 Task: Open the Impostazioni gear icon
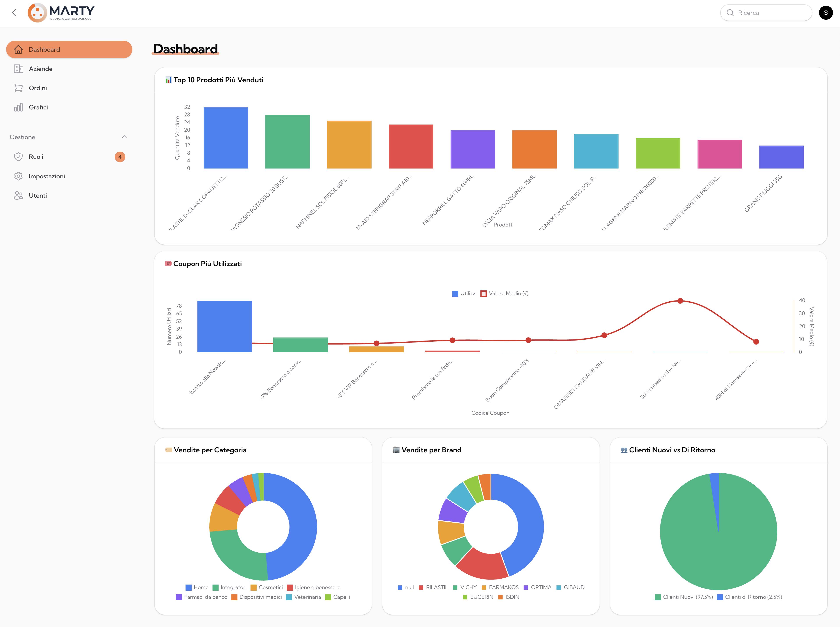18,176
